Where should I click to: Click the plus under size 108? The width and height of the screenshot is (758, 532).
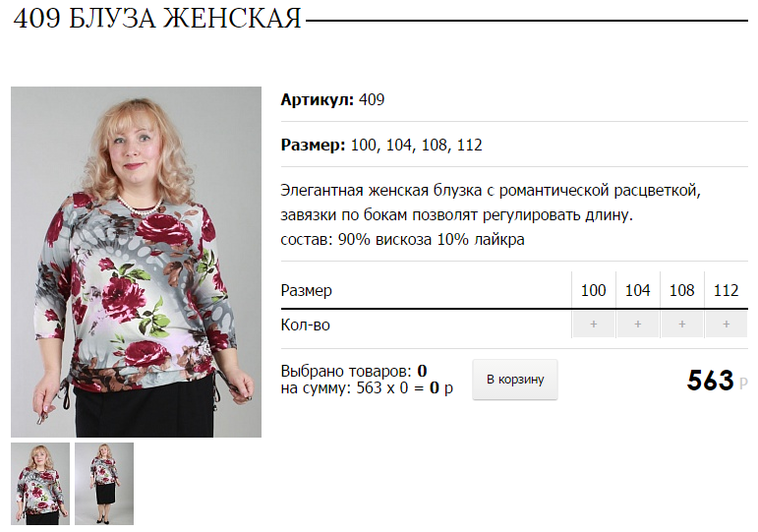tap(682, 325)
